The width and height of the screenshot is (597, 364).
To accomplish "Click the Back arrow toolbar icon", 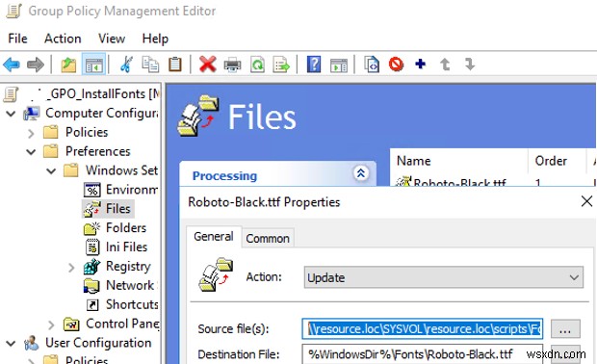I will 12,65.
